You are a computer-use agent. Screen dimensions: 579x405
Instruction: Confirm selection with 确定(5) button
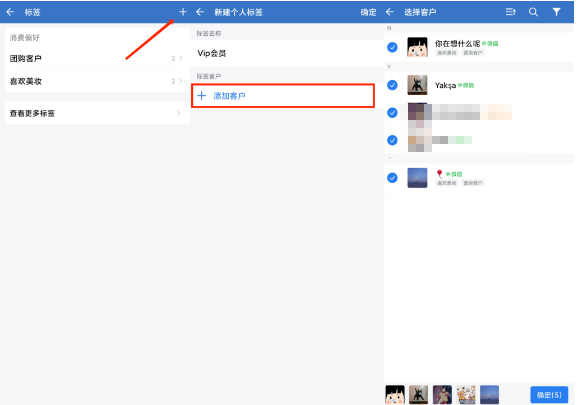pos(549,395)
